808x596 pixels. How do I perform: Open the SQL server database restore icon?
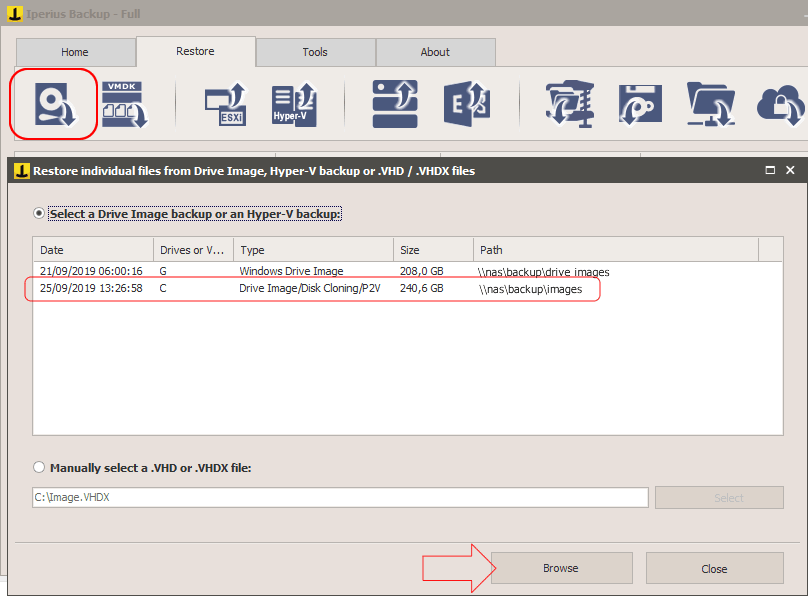395,104
